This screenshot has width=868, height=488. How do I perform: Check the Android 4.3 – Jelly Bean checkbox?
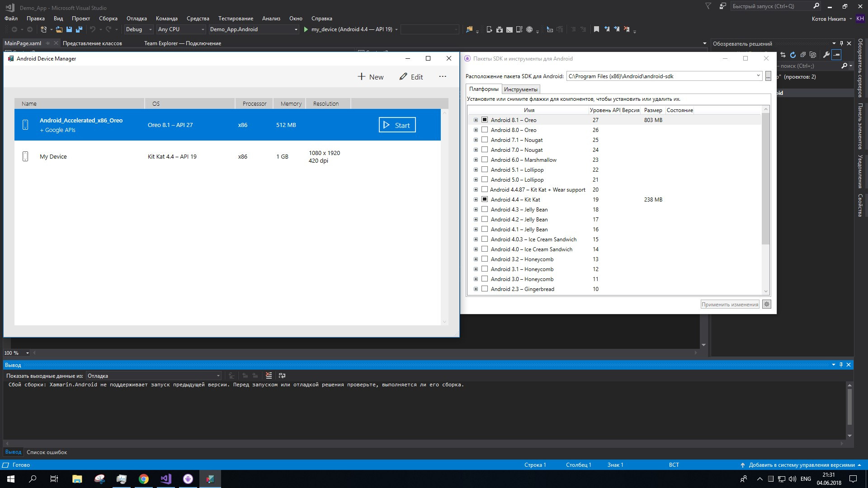coord(485,209)
